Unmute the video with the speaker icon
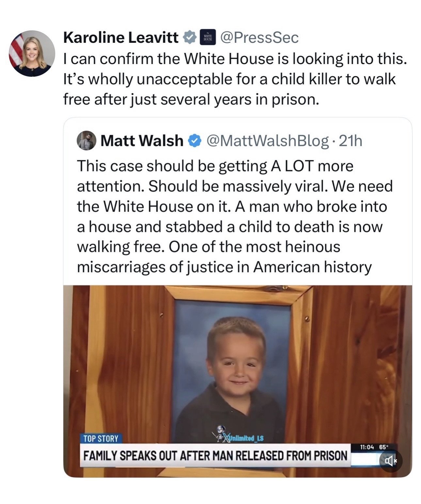Screen dimensions: 421x504 tap(391, 461)
